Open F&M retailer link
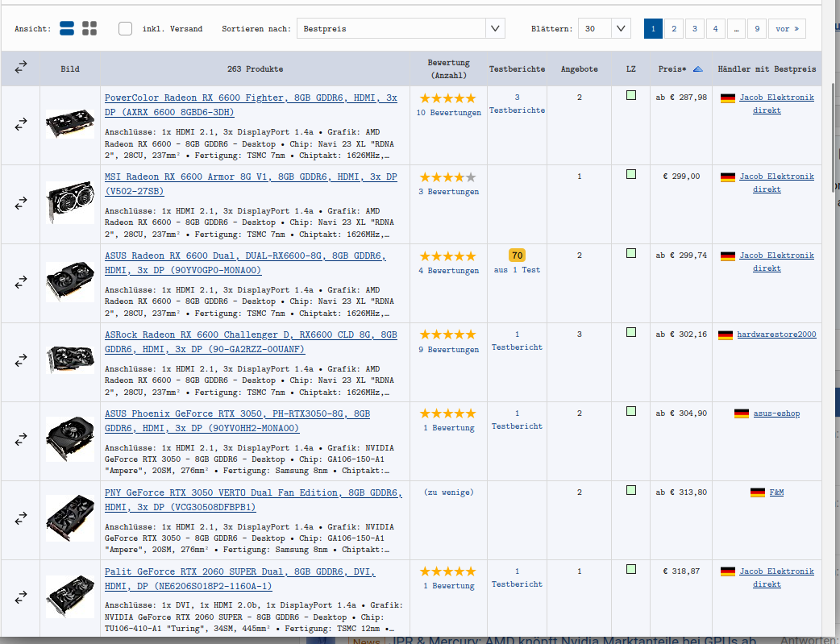The image size is (840, 644). [776, 492]
